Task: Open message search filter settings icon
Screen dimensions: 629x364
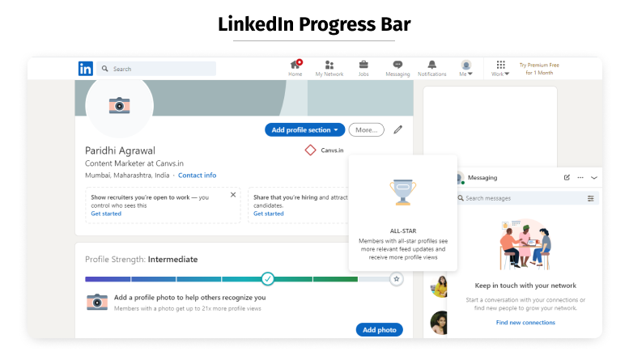Action: pyautogui.click(x=590, y=198)
